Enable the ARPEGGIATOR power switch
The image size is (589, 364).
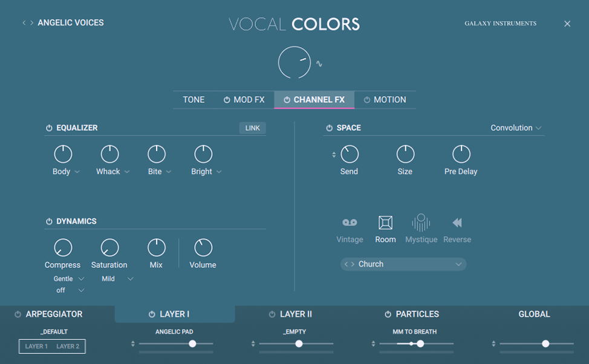coord(16,314)
